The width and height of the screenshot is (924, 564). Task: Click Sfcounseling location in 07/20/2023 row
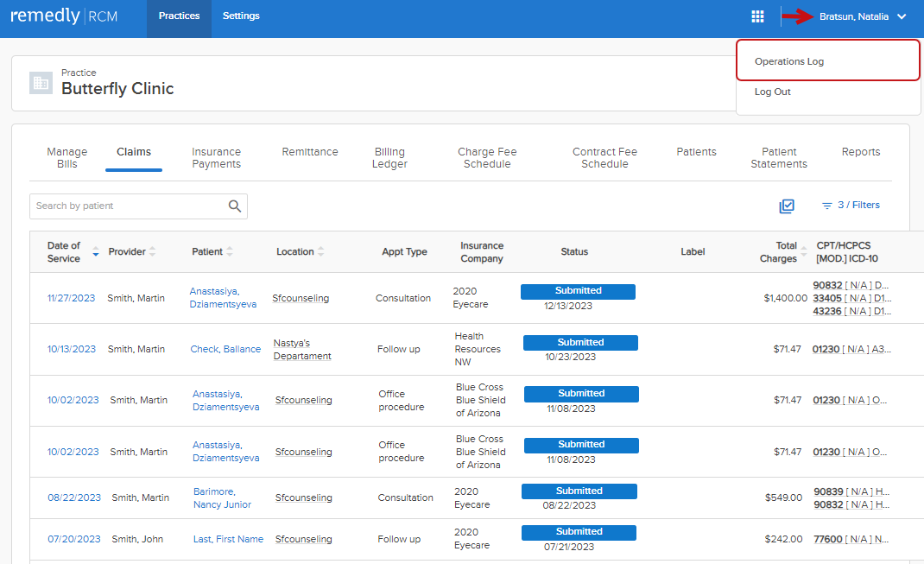303,539
